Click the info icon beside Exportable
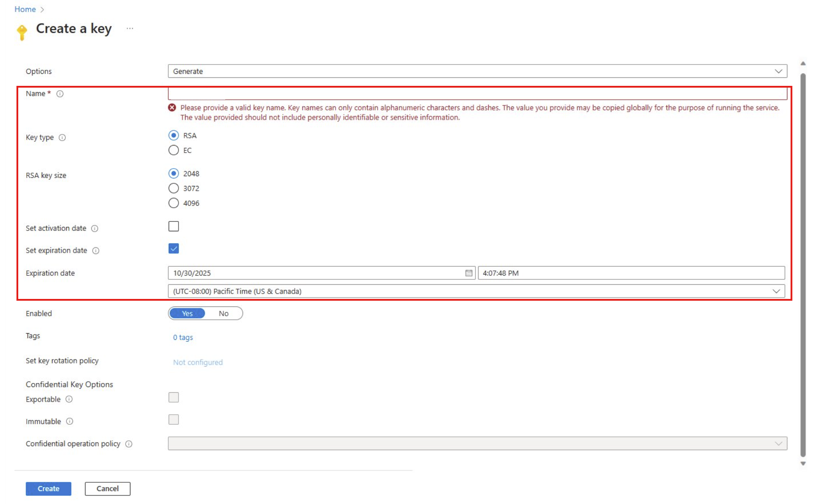Viewport: 819px width, 504px height. 69,399
